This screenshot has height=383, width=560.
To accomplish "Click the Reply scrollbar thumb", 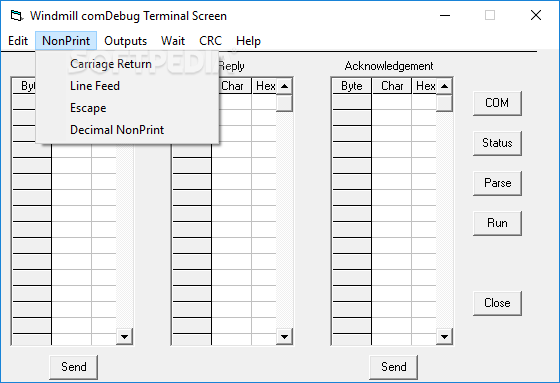I will click(x=284, y=103).
